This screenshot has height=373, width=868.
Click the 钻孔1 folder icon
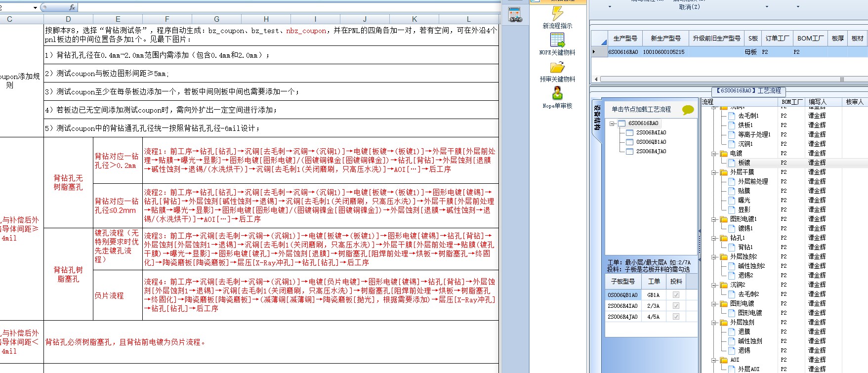[x=724, y=238]
